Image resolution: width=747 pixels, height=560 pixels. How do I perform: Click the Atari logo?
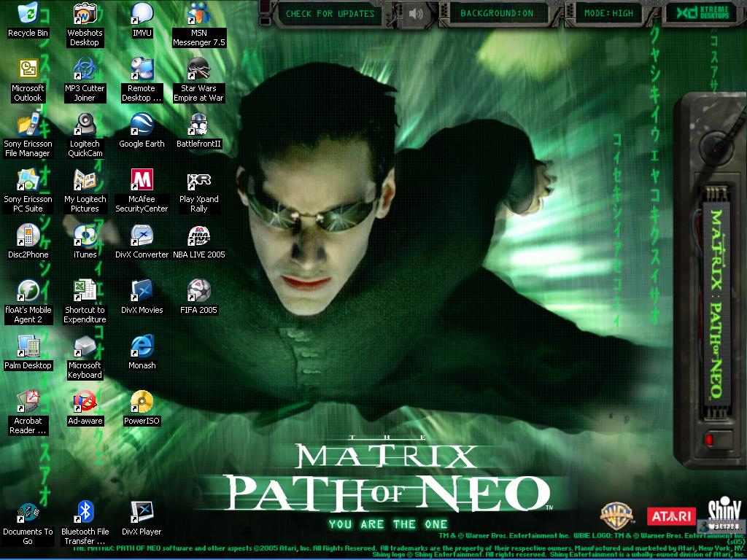pyautogui.click(x=671, y=516)
